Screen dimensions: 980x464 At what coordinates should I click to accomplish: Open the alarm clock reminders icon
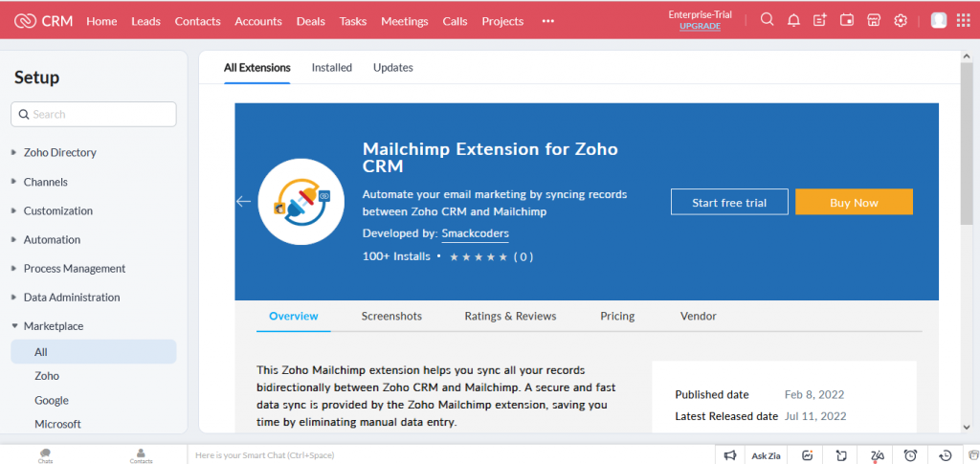tap(911, 455)
